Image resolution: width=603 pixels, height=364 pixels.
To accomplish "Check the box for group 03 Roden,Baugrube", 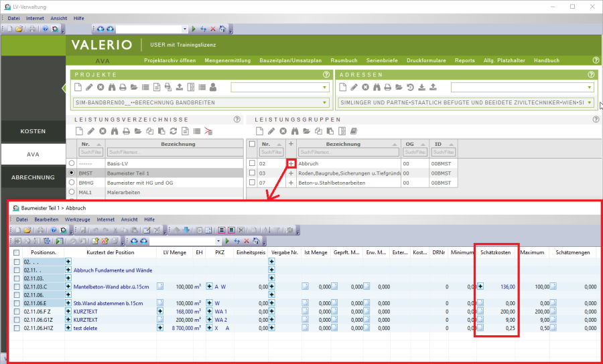I will click(x=252, y=173).
